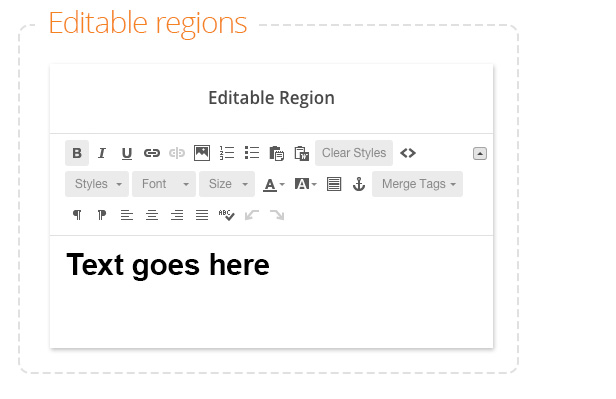The image size is (616, 399).
Task: Toggle Italic text formatting
Action: coord(102,153)
